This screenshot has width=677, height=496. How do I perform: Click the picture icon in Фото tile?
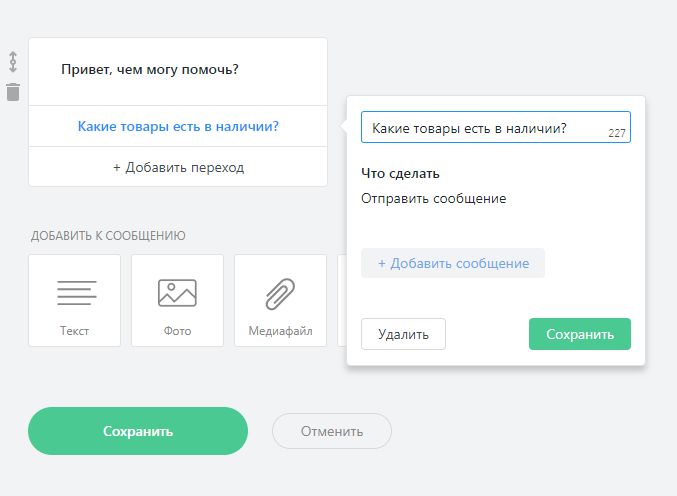coord(177,292)
